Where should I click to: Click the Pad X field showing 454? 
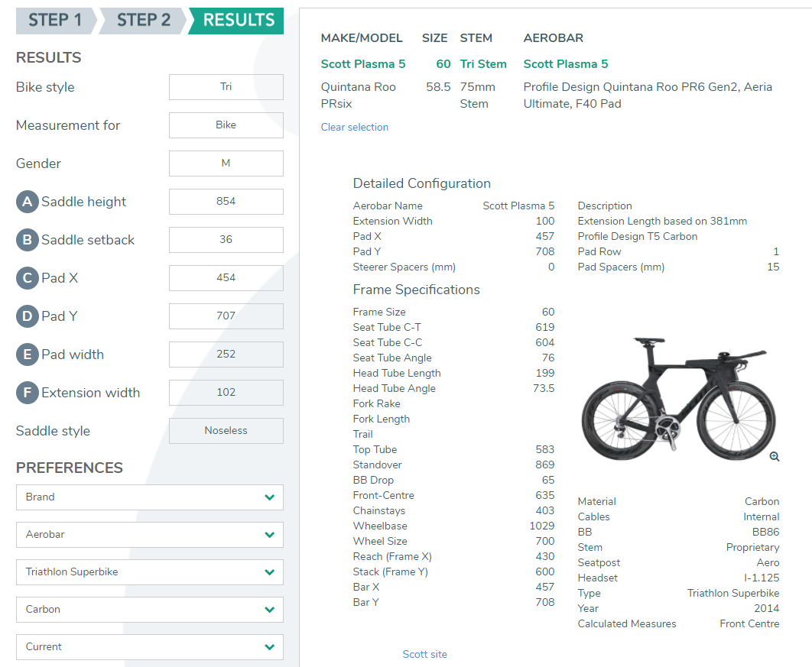pyautogui.click(x=226, y=278)
